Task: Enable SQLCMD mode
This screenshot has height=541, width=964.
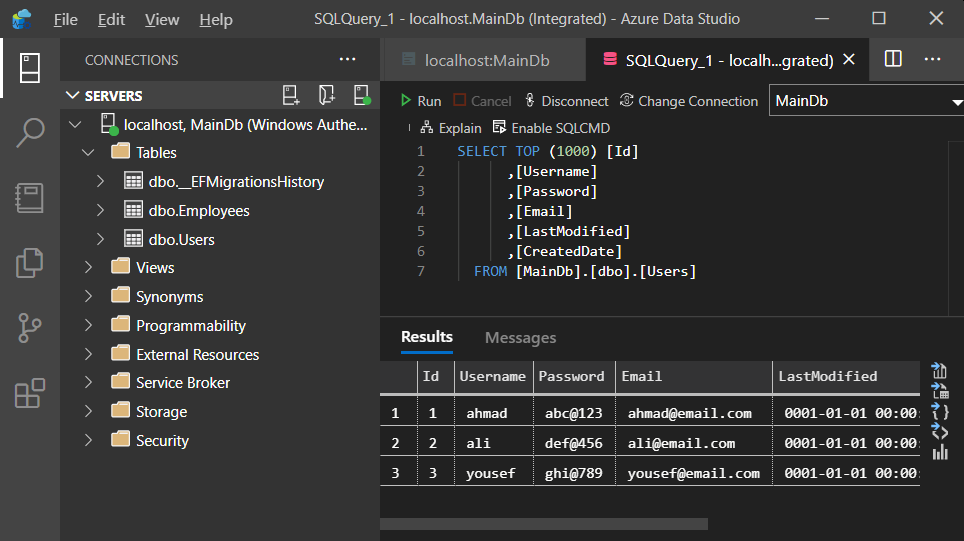Action: [551, 128]
